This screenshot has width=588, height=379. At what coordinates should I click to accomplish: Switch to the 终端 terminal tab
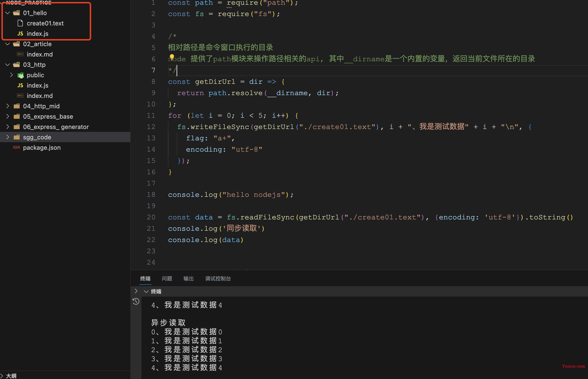[145, 278]
